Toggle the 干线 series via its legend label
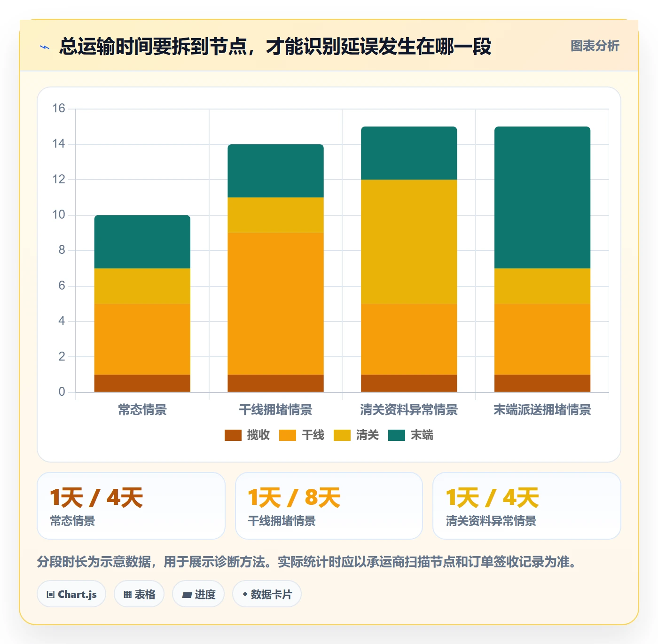 (x=313, y=435)
